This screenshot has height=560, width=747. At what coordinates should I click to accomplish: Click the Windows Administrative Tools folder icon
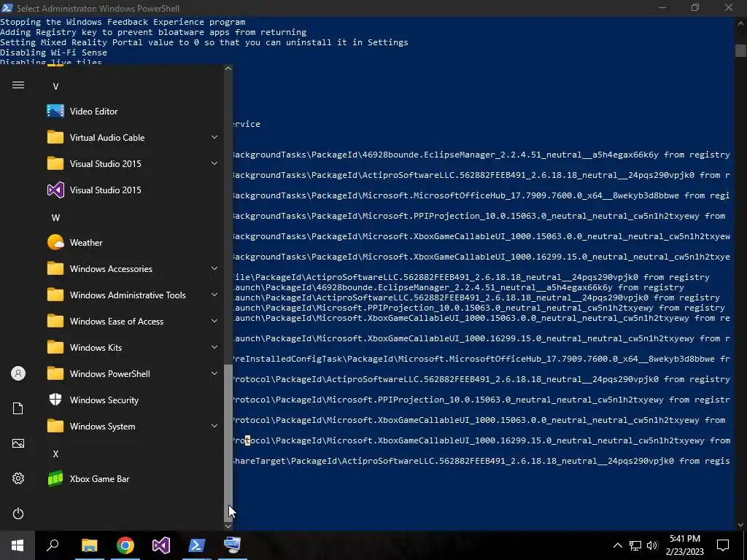point(55,295)
